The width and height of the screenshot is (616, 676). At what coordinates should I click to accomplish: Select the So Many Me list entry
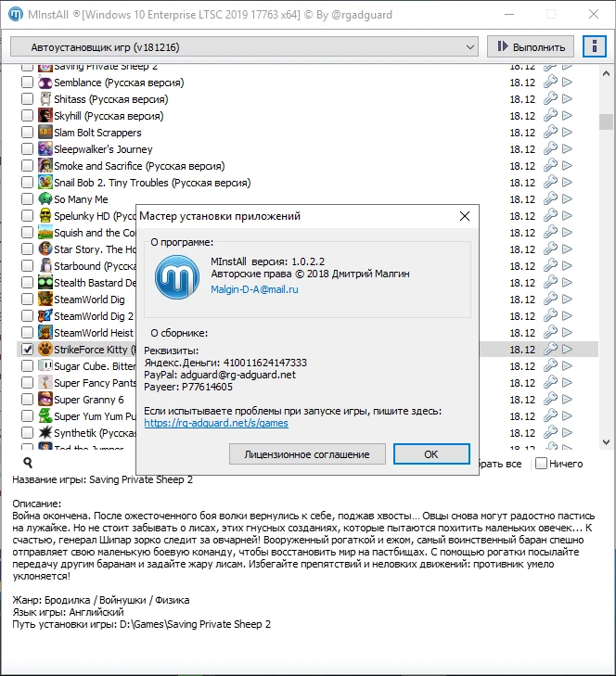(x=81, y=199)
